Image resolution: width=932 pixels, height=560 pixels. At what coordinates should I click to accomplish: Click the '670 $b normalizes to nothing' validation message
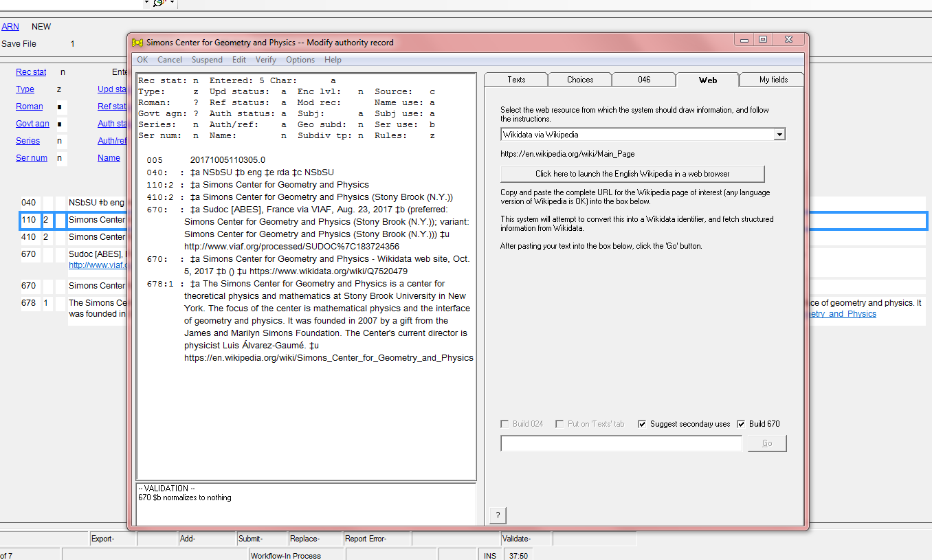click(x=185, y=497)
